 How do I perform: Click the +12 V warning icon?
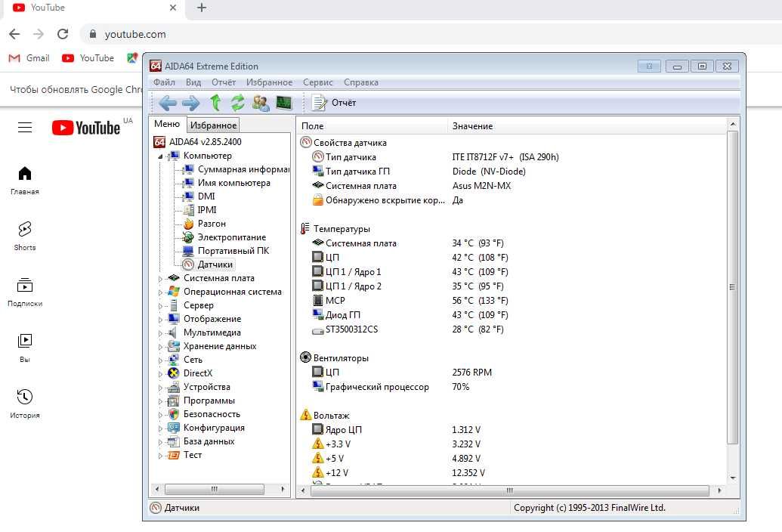pos(317,472)
